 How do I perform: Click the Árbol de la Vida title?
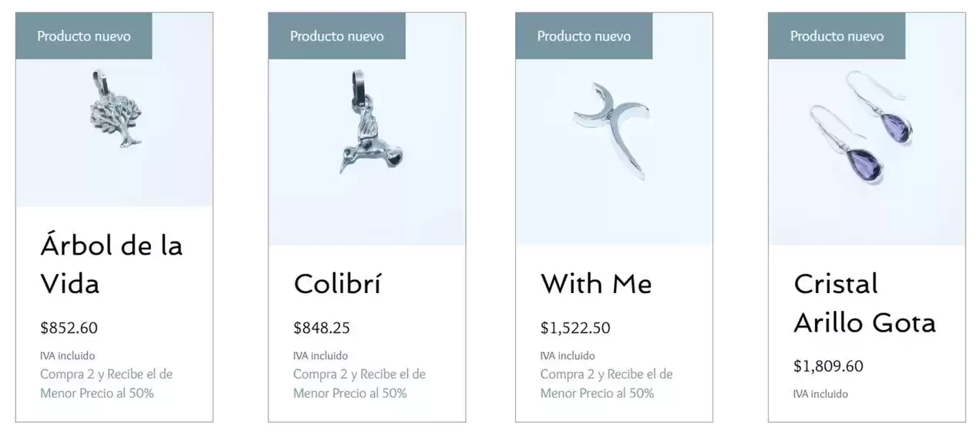[x=111, y=265]
